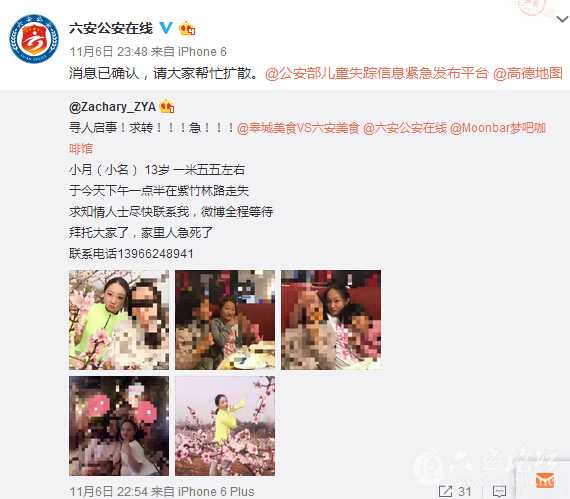View second photo at restaurant table
This screenshot has height=499, width=570.
pos(225,320)
